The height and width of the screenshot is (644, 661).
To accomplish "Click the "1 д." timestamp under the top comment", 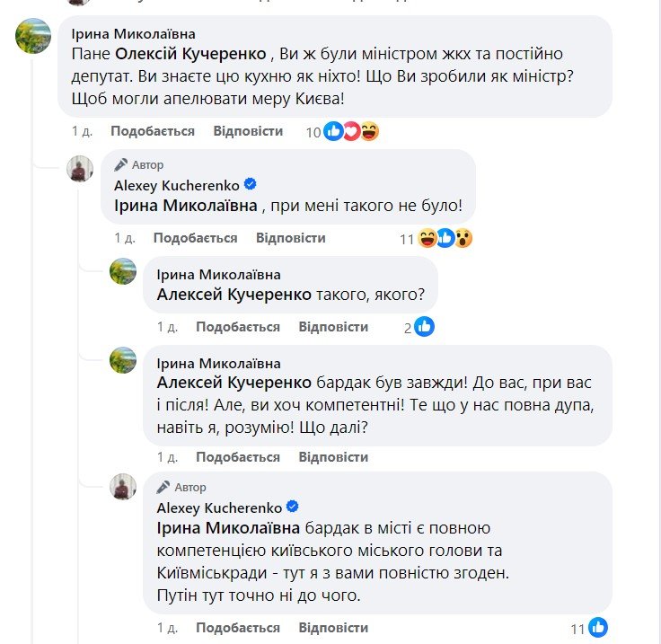I will [x=82, y=131].
